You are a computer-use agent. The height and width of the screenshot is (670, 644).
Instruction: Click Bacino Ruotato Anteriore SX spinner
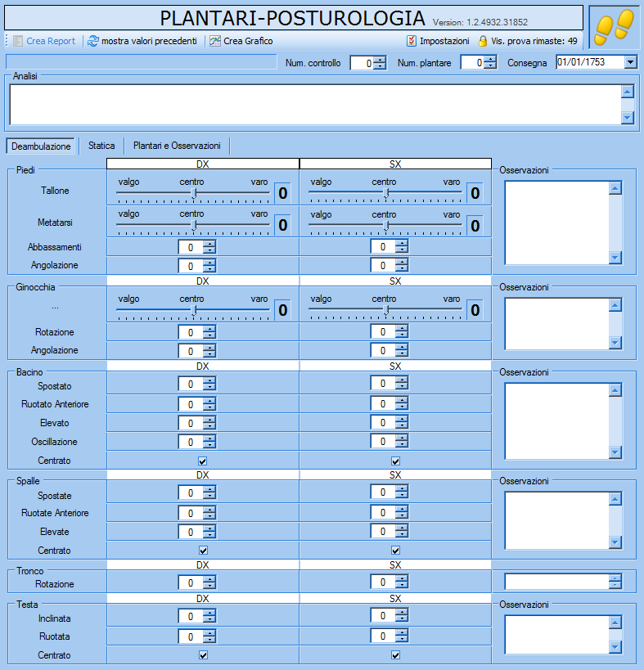tap(390, 403)
